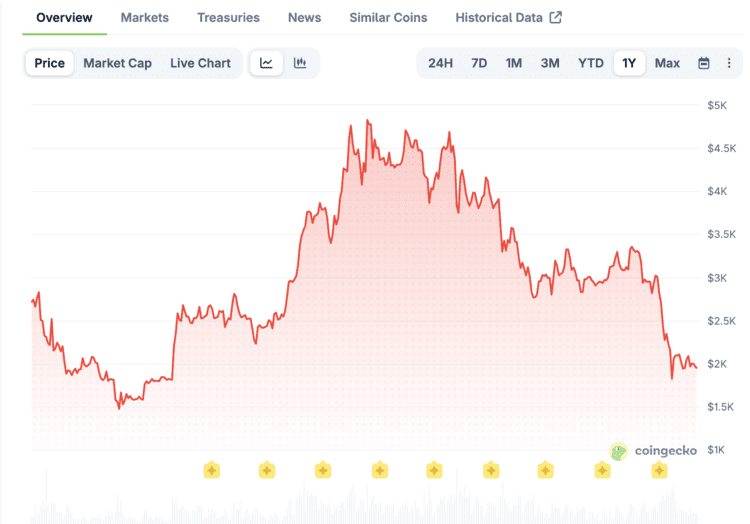
Task: Click the external link icon beside Historical Data
Action: 556,17
